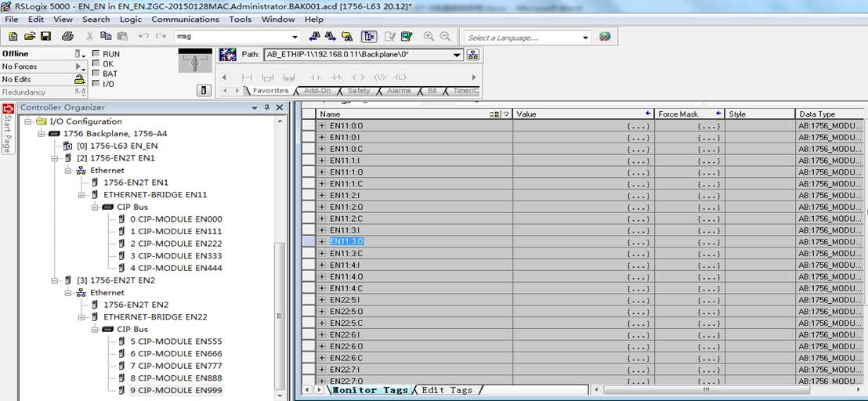Insert Output Unlatch (U) instruction

pyautogui.click(x=379, y=78)
